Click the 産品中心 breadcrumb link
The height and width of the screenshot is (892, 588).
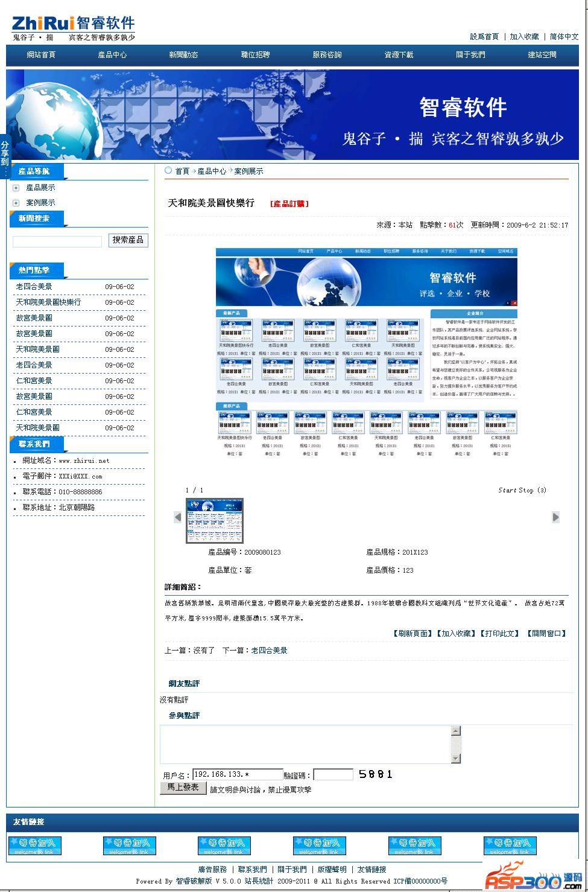[212, 171]
